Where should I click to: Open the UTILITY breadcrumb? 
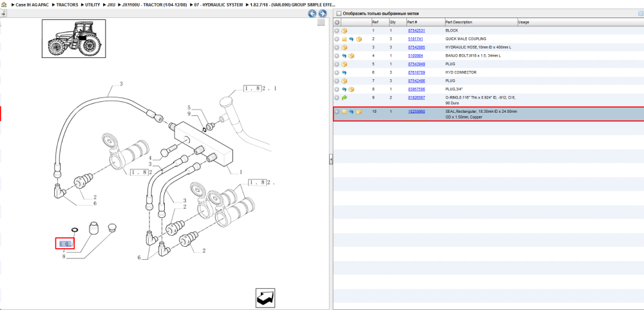[92, 5]
